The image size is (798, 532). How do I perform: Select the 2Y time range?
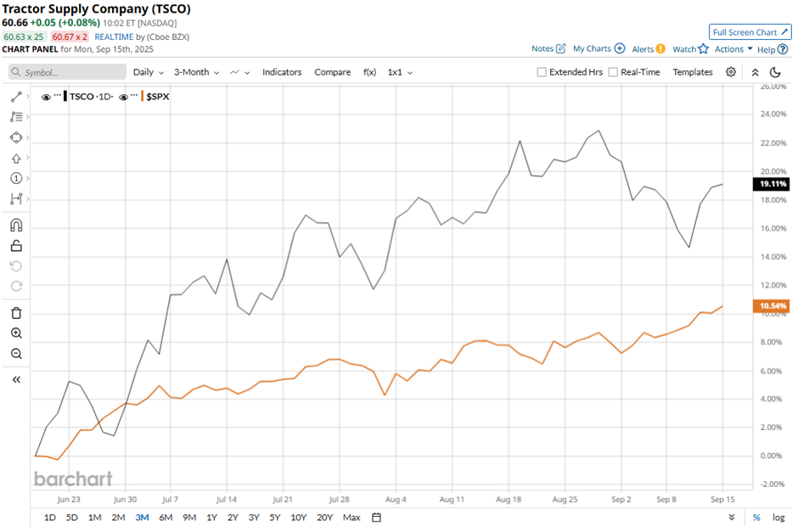click(233, 518)
